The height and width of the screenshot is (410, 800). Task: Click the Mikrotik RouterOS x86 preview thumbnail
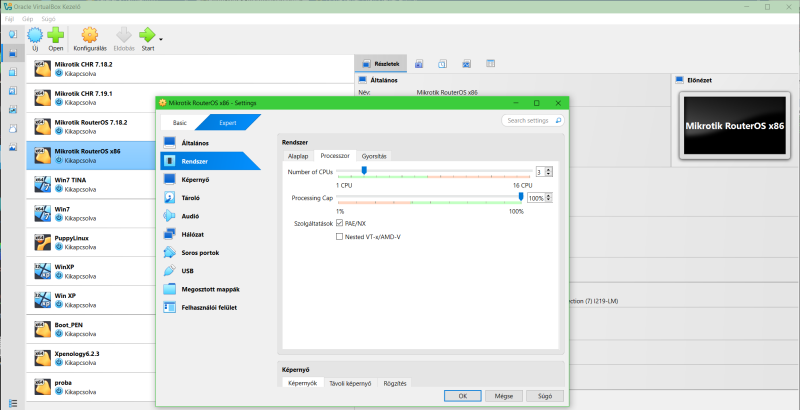point(734,125)
